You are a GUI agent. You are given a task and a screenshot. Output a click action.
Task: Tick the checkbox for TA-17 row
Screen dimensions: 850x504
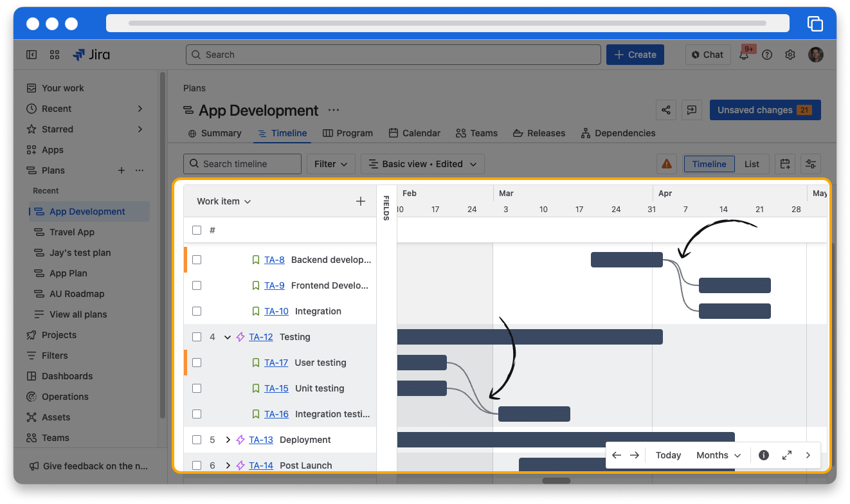[197, 363]
